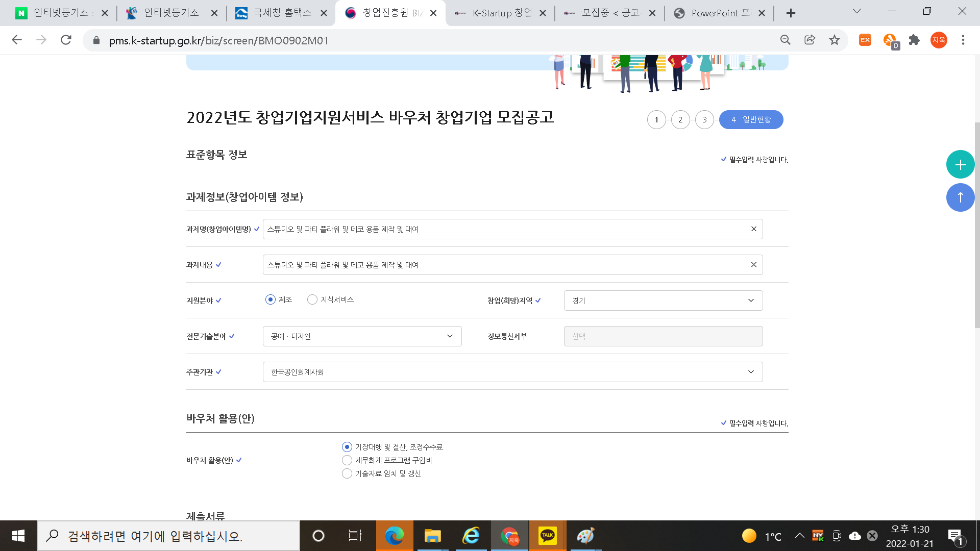Switch to PowerPoint tab
Image resolution: width=980 pixels, height=551 pixels.
(x=720, y=13)
